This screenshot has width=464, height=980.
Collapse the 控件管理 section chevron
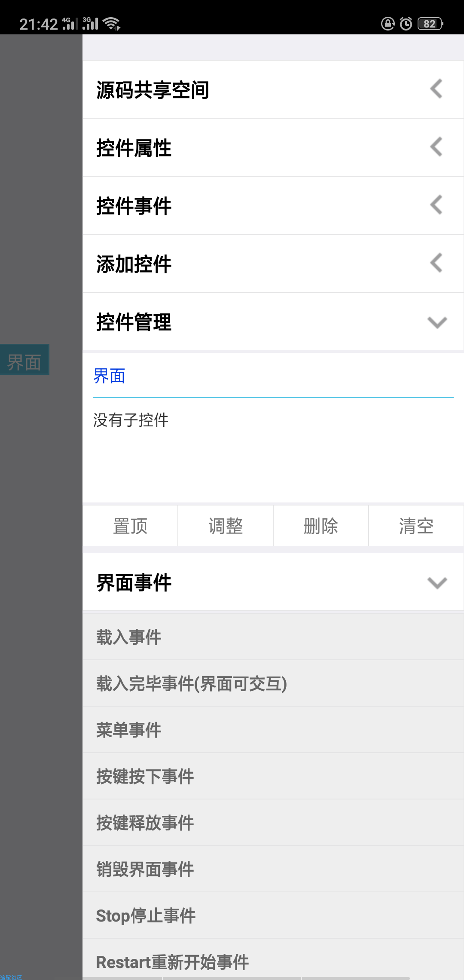point(437,322)
